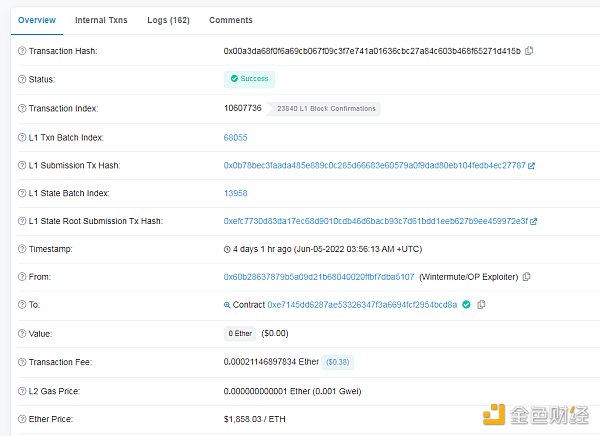Select the L2 gas price value
The height and width of the screenshot is (436, 600).
[x=292, y=391]
